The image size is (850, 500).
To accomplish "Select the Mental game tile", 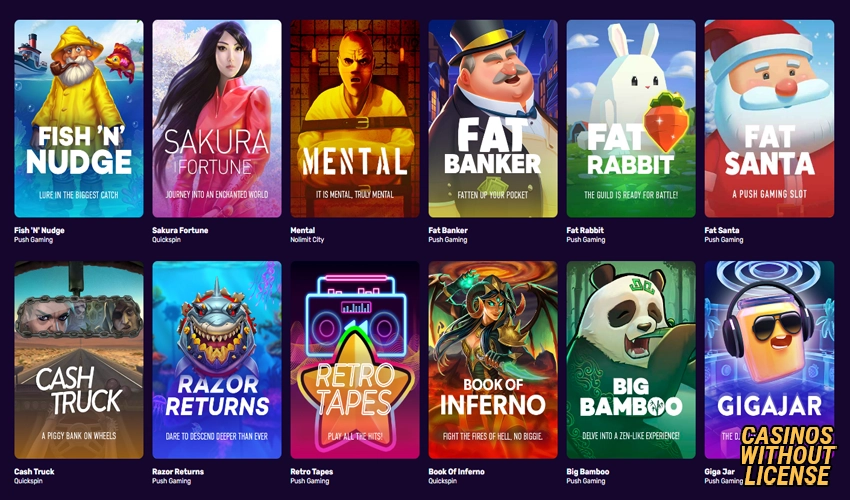I will click(355, 119).
